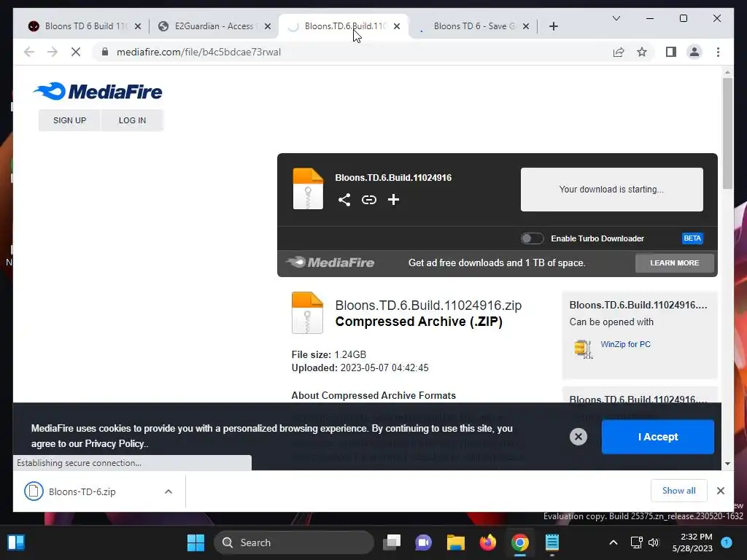Image resolution: width=747 pixels, height=560 pixels.
Task: Copy link using the chain link icon
Action: [x=368, y=200]
